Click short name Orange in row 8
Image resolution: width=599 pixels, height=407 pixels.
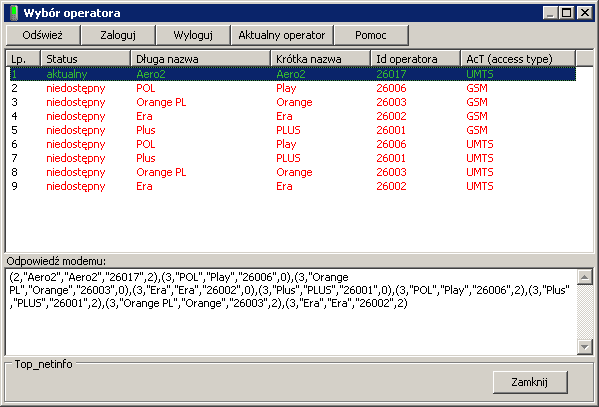point(294,172)
